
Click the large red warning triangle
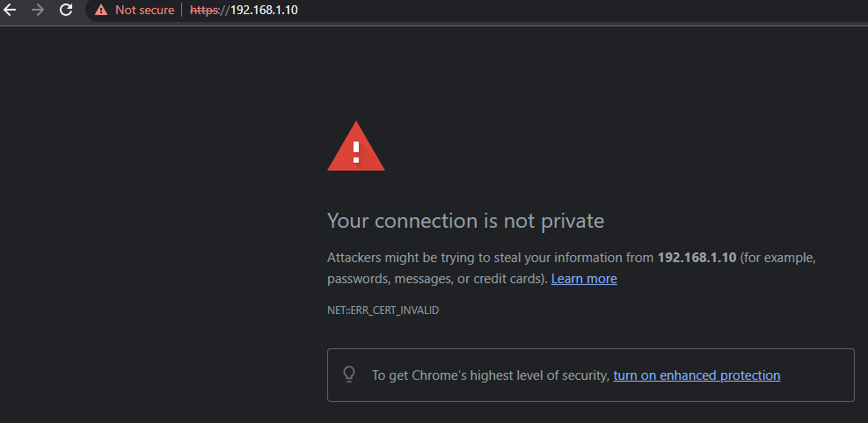tap(355, 147)
